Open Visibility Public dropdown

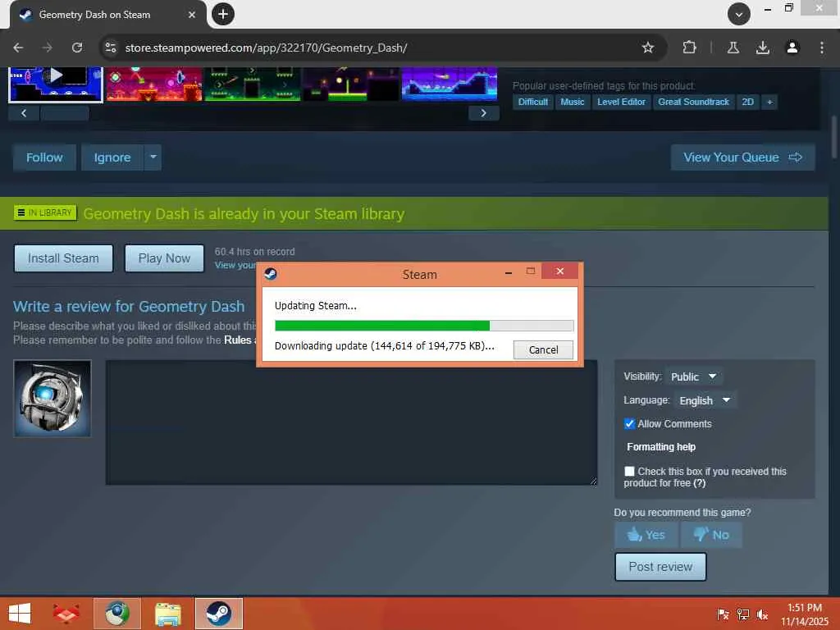[x=693, y=377]
